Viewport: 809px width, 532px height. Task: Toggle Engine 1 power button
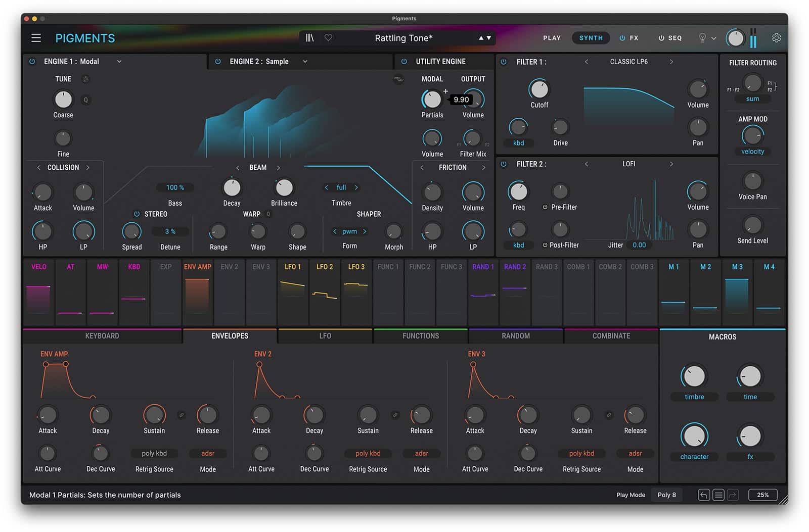tap(32, 62)
